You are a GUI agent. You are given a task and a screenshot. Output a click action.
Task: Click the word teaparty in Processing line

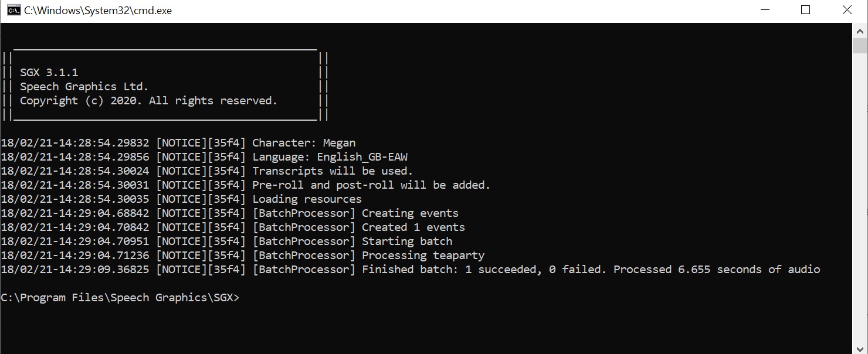459,256
